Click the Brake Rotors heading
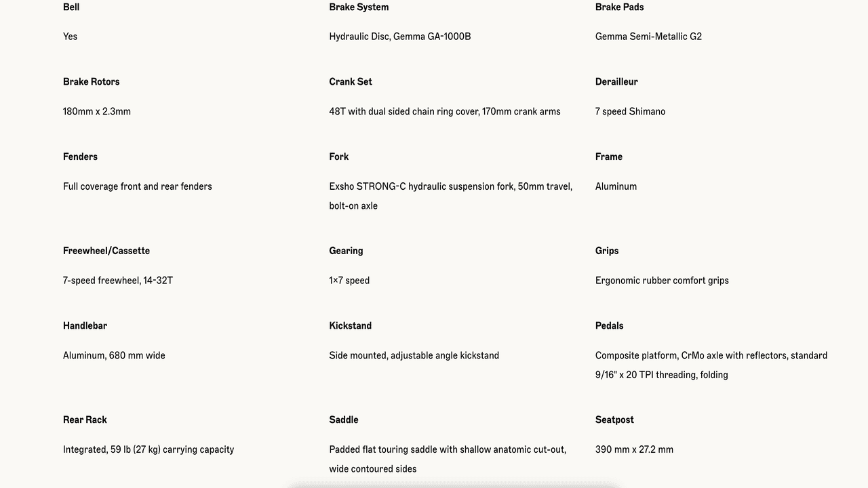Screen dimensions: 868x488 click(x=91, y=82)
